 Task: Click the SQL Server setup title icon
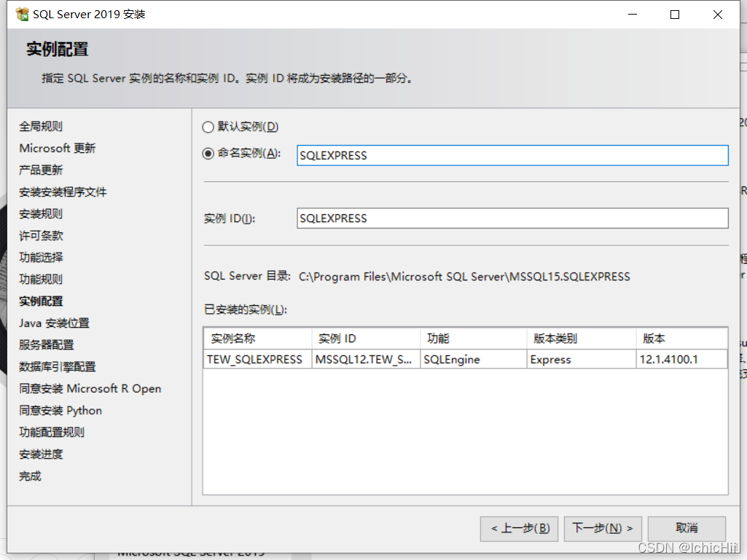point(22,15)
